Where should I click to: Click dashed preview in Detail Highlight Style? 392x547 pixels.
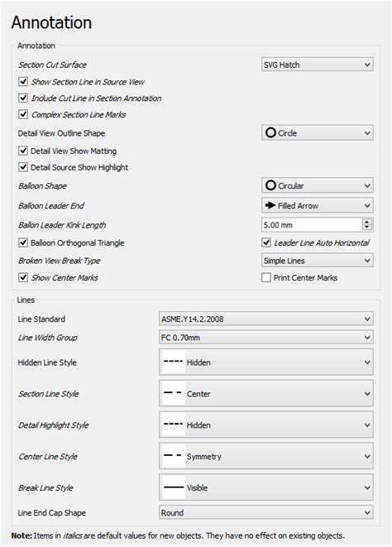click(x=174, y=425)
